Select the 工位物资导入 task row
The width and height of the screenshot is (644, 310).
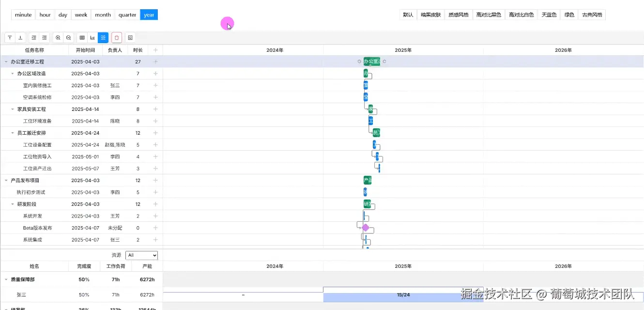click(81, 156)
